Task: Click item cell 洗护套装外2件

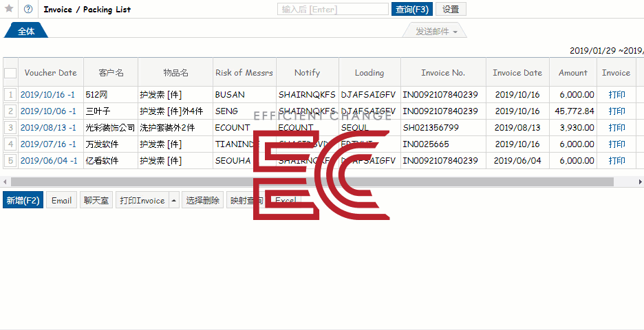Action: pos(175,128)
